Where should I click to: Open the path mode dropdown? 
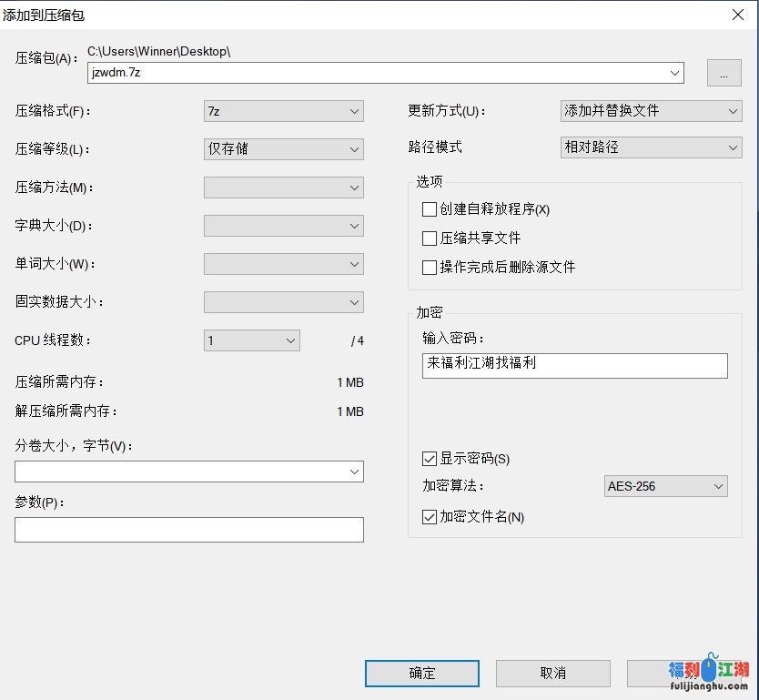click(651, 147)
